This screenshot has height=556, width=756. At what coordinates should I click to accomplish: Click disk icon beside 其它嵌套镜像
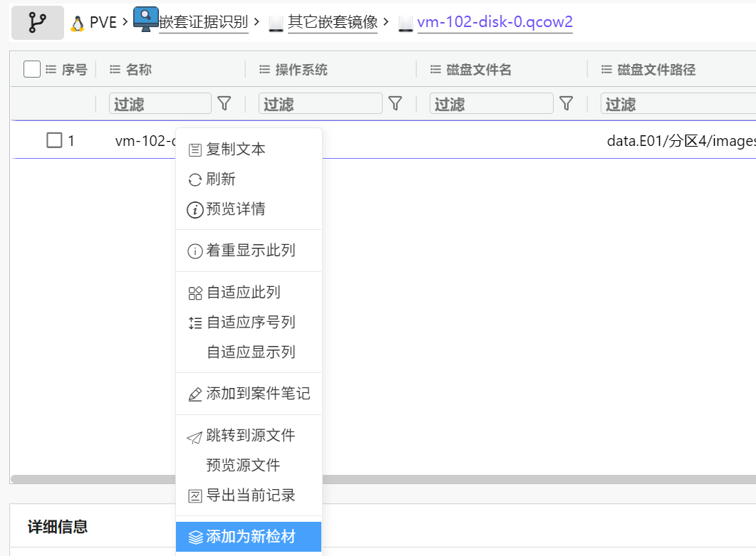[x=276, y=23]
